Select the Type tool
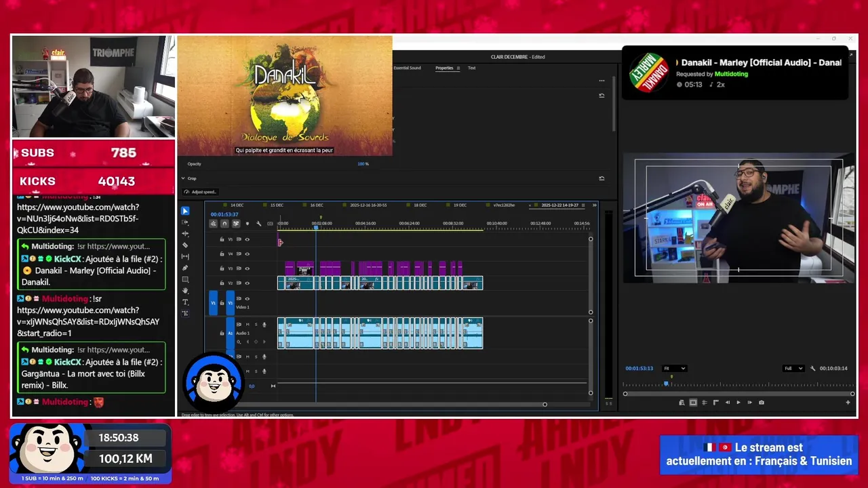Image resolution: width=868 pixels, height=488 pixels. coord(185,302)
